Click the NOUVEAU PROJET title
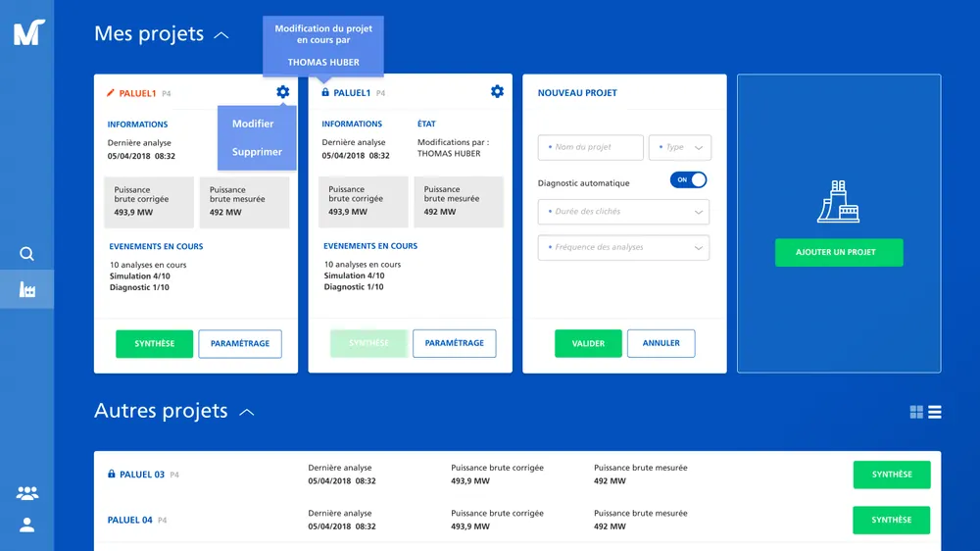Screen dimensions: 980x551 [577, 92]
